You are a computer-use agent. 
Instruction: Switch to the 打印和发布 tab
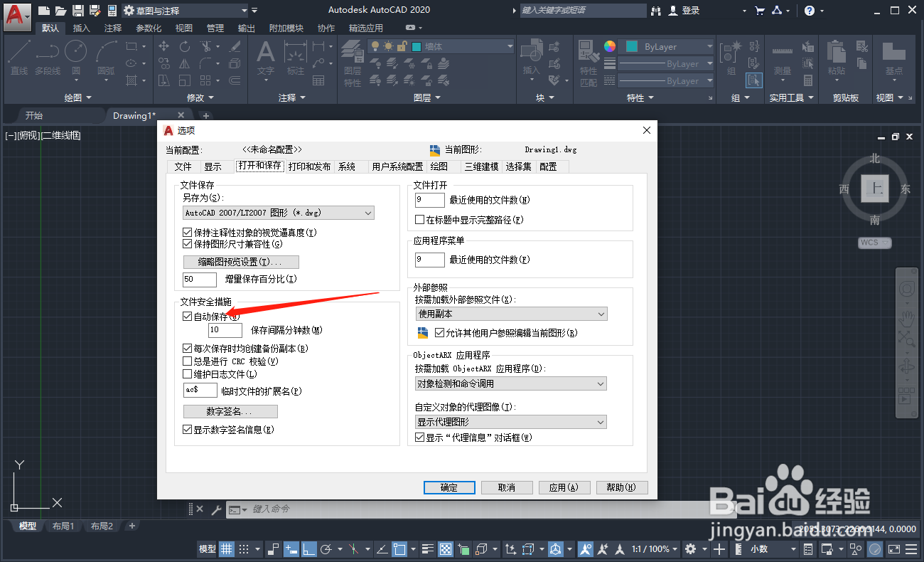tap(310, 166)
